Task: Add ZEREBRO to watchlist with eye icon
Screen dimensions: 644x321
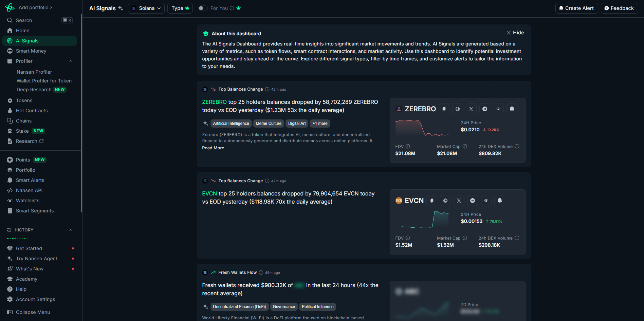Action: 498,109
